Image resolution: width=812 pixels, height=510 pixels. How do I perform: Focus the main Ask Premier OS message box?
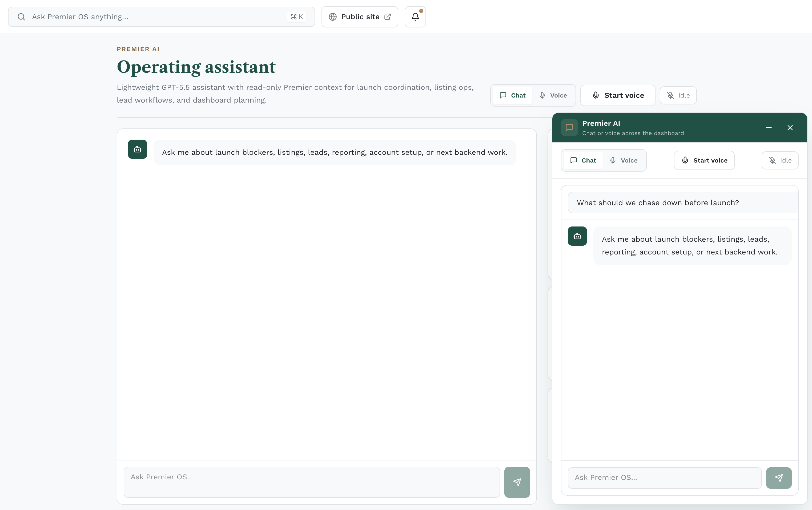(312, 482)
